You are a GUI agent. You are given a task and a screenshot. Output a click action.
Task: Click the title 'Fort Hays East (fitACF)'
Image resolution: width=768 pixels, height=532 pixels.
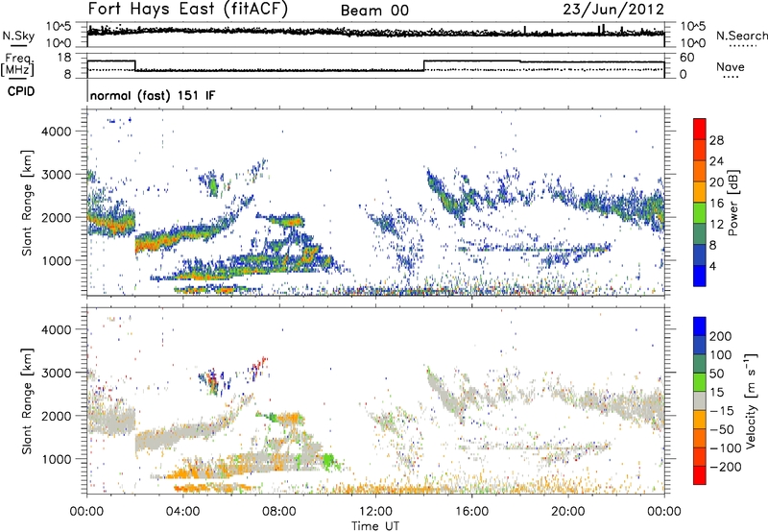point(187,10)
